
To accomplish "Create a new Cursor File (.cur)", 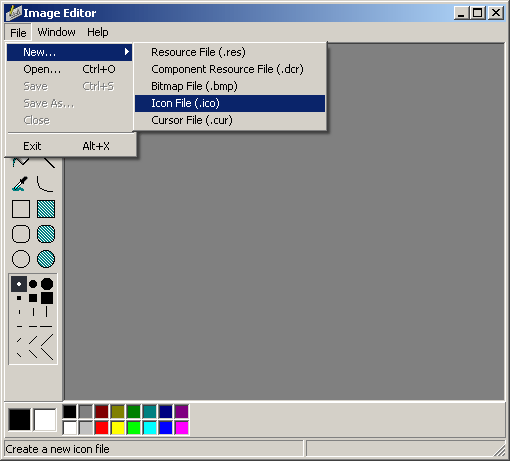I will click(230, 120).
